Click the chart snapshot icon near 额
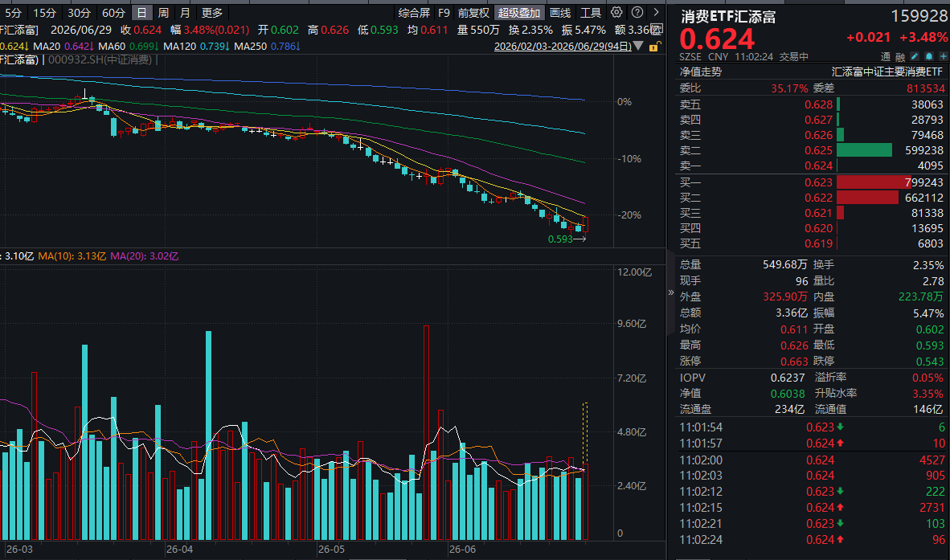The width and height of the screenshot is (950, 560). (657, 29)
